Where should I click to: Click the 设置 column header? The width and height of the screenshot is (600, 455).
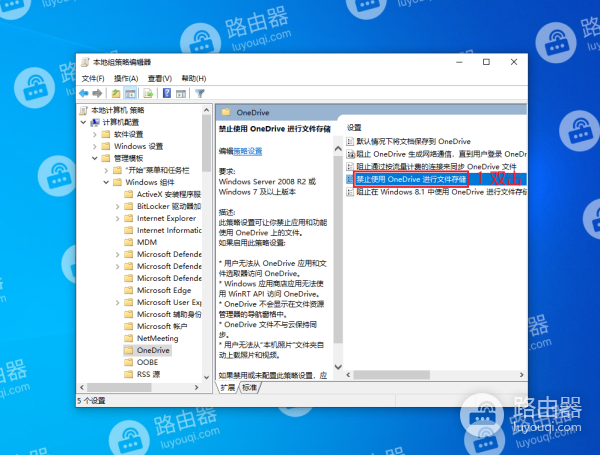(x=354, y=127)
